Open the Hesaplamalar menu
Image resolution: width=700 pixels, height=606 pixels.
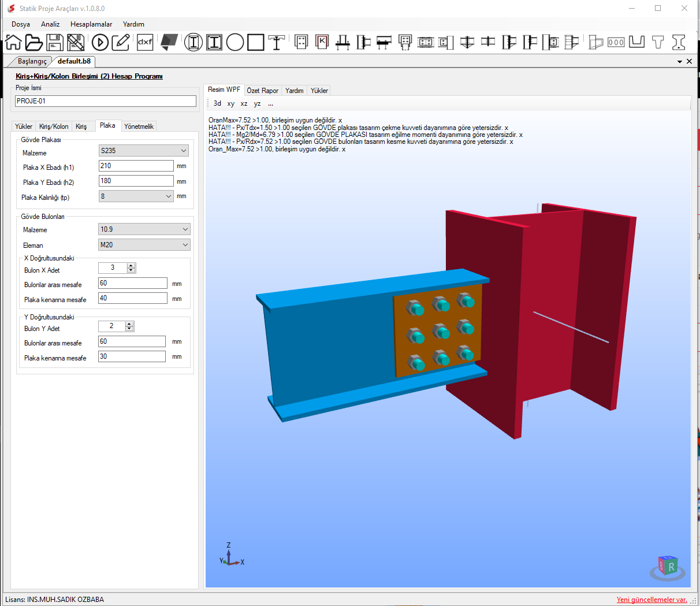[x=91, y=24]
